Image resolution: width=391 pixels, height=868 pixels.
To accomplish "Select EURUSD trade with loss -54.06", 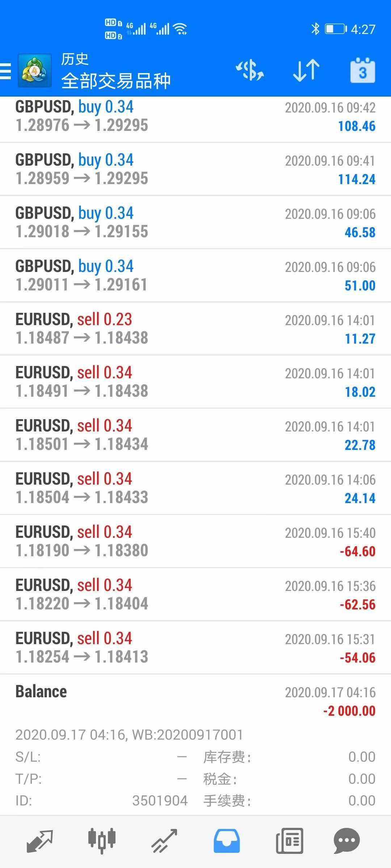I will click(x=195, y=648).
